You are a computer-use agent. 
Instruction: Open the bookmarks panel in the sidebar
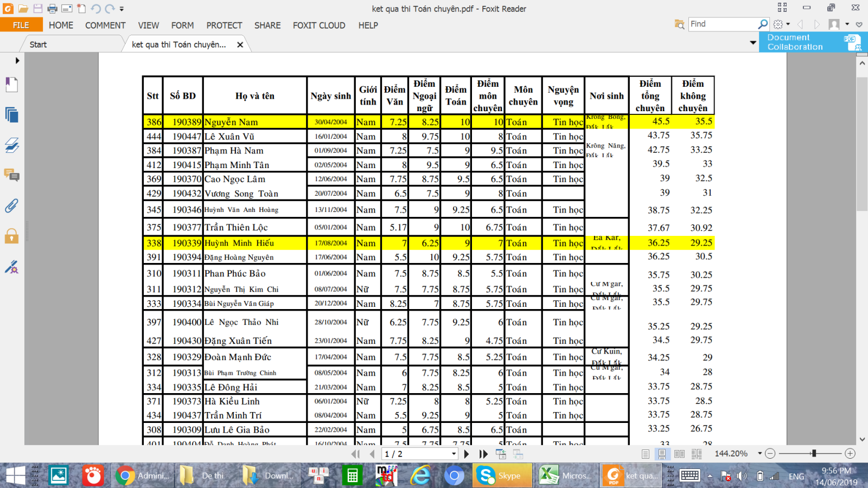[11, 85]
